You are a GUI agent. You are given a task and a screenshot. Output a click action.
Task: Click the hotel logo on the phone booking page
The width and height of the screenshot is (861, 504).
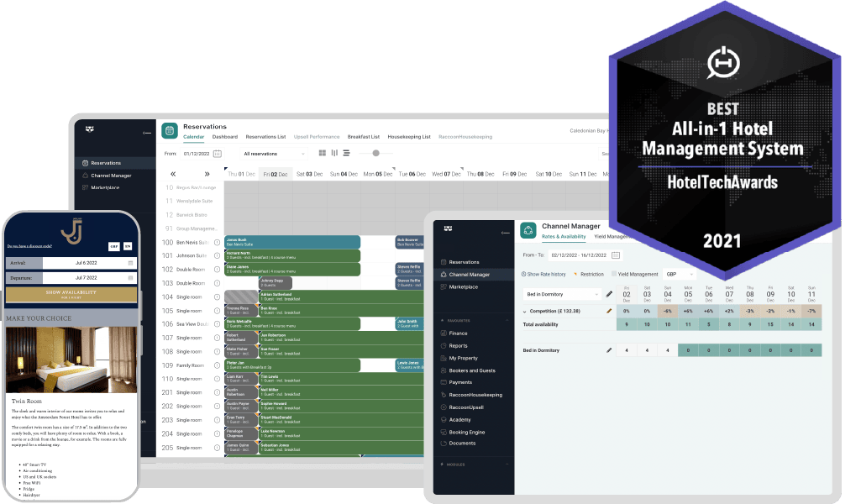[72, 231]
